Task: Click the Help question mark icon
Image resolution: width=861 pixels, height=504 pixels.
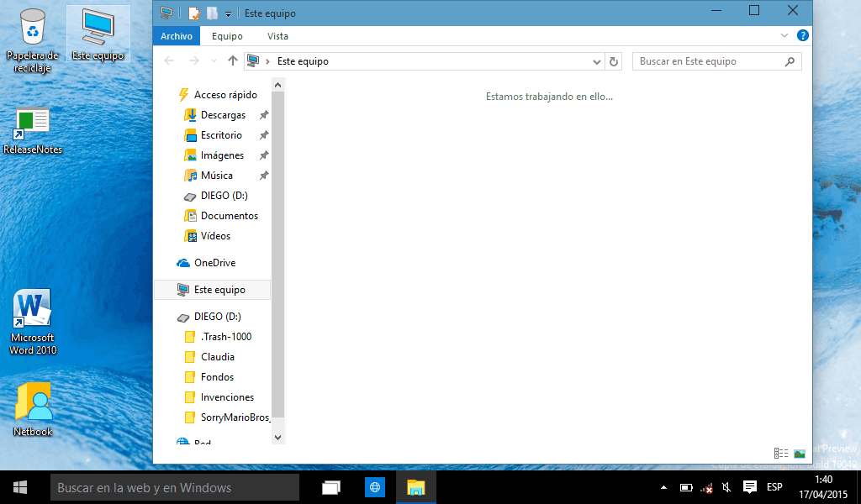Action: tap(802, 36)
